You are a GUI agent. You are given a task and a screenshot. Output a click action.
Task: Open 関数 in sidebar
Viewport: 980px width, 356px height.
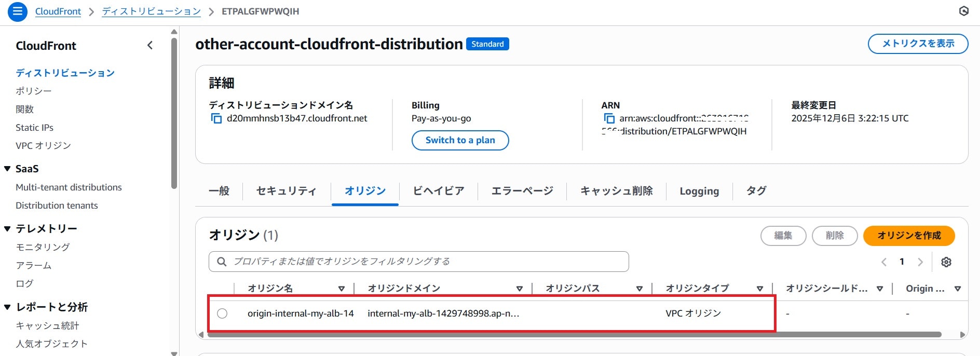[24, 109]
